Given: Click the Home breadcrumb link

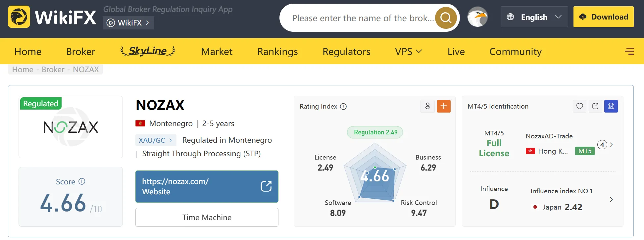Looking at the screenshot, I should 23,70.
